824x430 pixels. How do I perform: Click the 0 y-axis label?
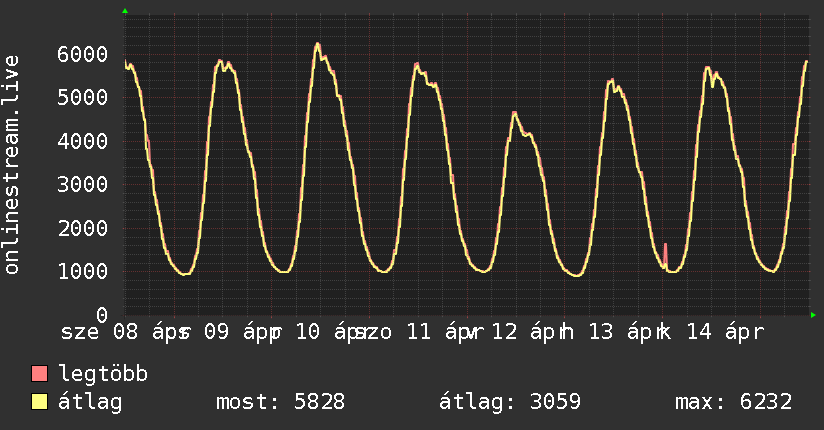(102, 316)
